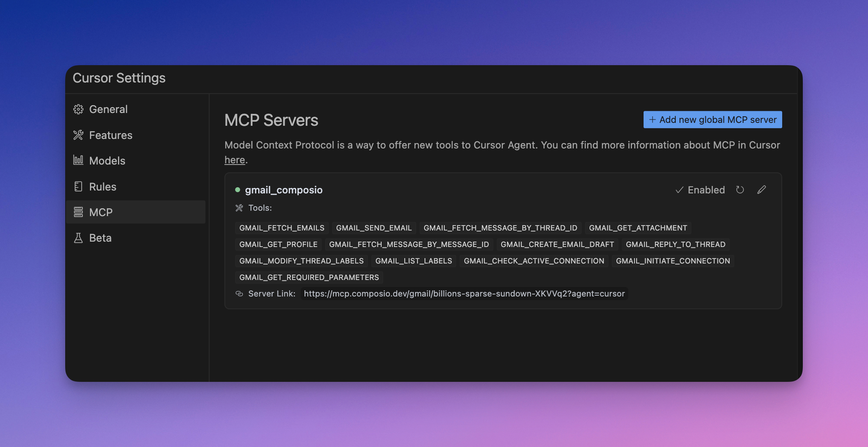Add new global MCP server
868x447 pixels.
pyautogui.click(x=712, y=120)
